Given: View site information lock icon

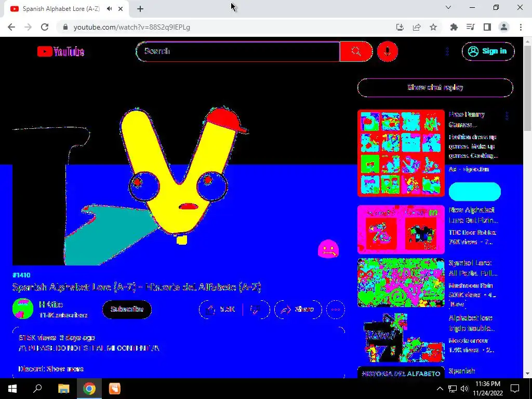Looking at the screenshot, I should pos(65,27).
